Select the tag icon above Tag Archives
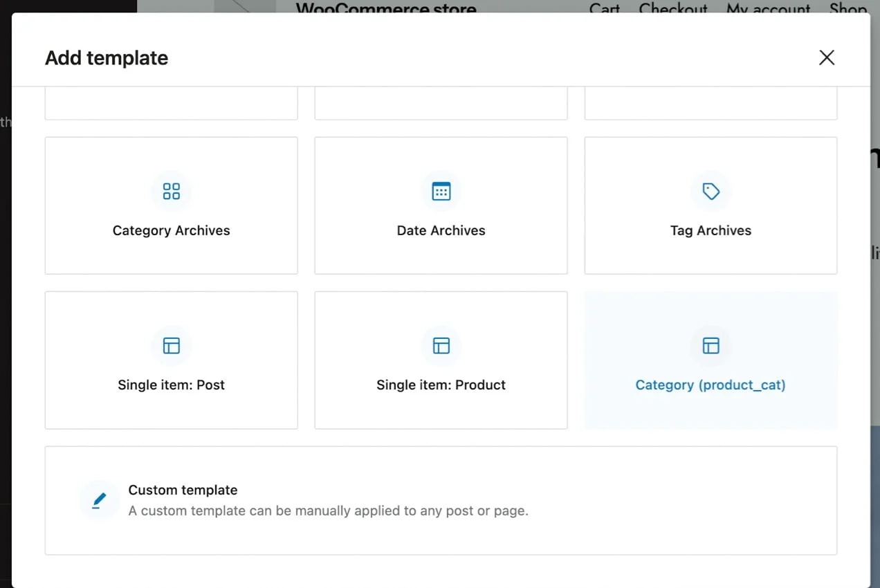880x588 pixels. 711,191
